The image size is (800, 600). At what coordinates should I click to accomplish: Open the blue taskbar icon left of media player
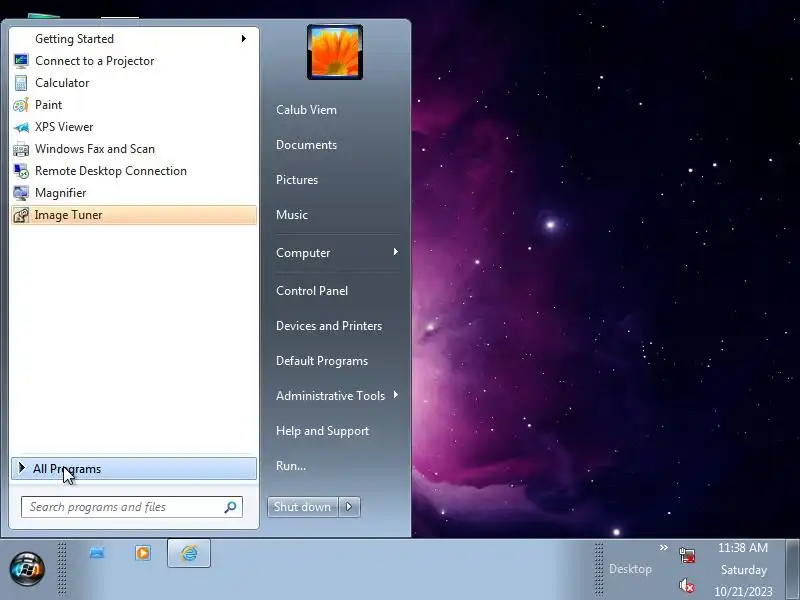coord(97,553)
